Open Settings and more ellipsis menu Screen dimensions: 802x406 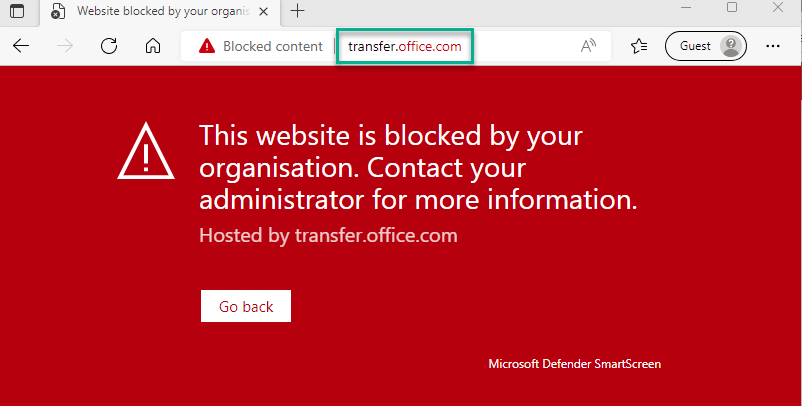773,46
